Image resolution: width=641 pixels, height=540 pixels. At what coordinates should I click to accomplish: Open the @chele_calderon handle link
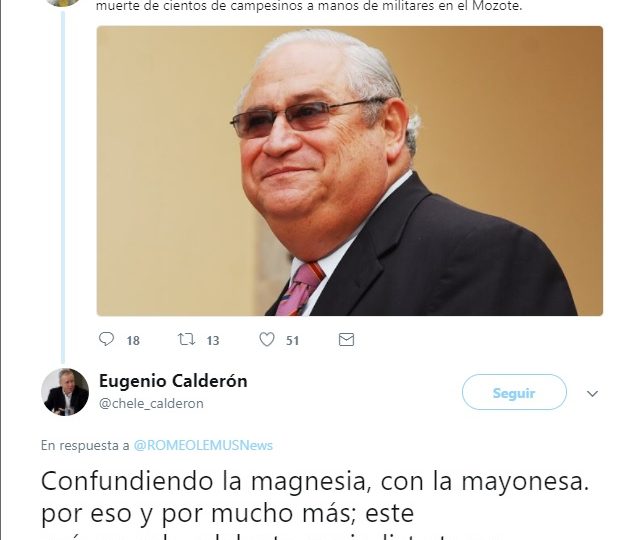click(151, 403)
